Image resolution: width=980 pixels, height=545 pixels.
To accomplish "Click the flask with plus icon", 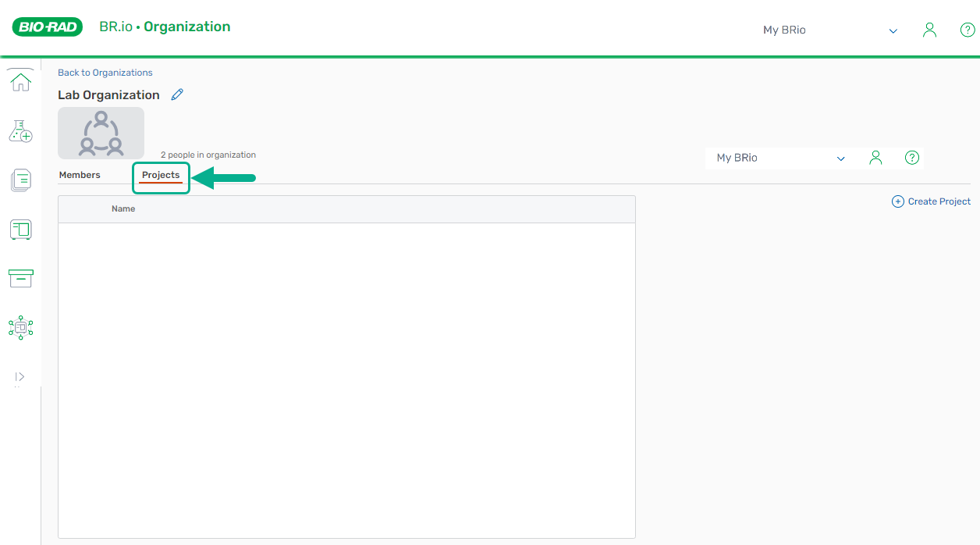I will click(20, 131).
